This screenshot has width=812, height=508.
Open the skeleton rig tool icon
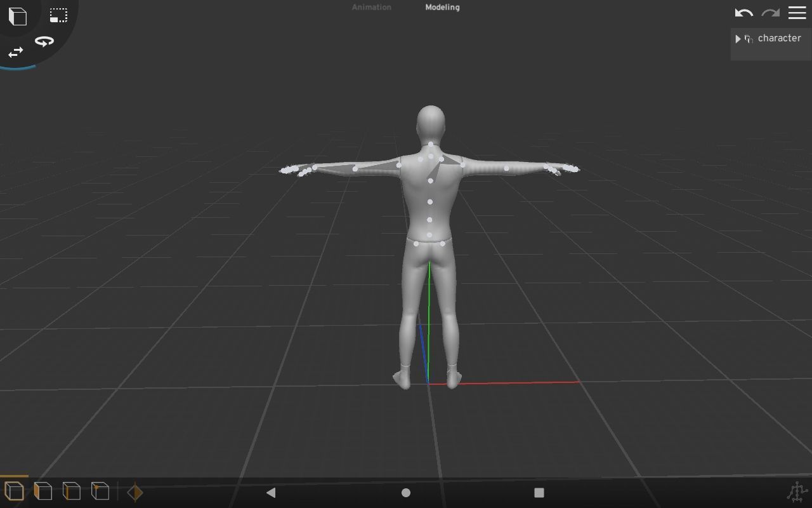coord(797,491)
